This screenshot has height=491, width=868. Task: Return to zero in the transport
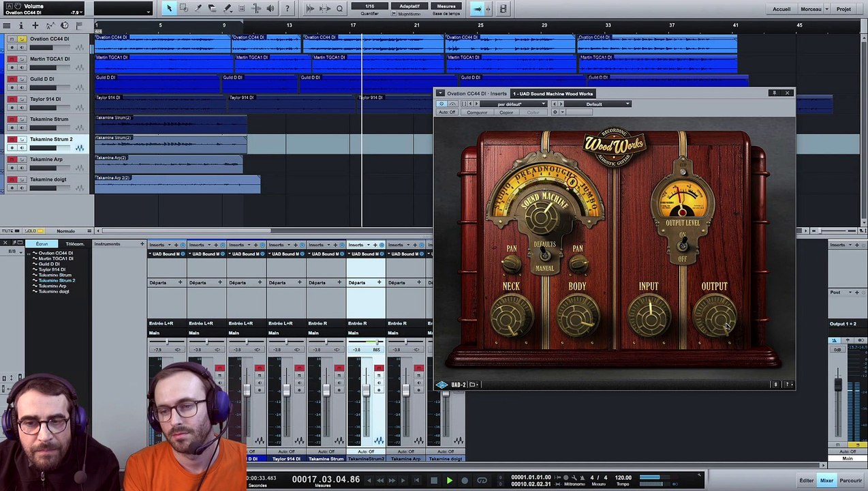[x=417, y=481]
